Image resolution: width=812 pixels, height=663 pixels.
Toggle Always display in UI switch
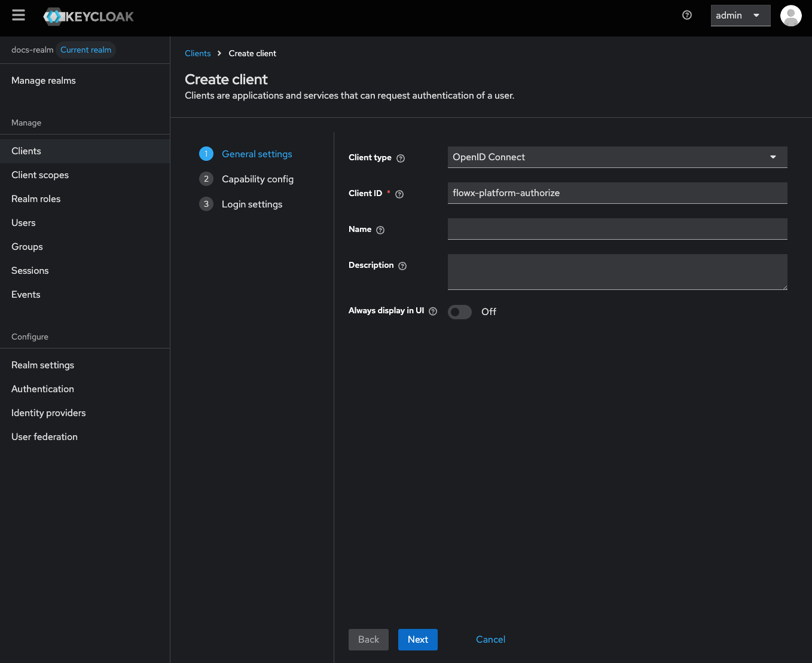(459, 312)
